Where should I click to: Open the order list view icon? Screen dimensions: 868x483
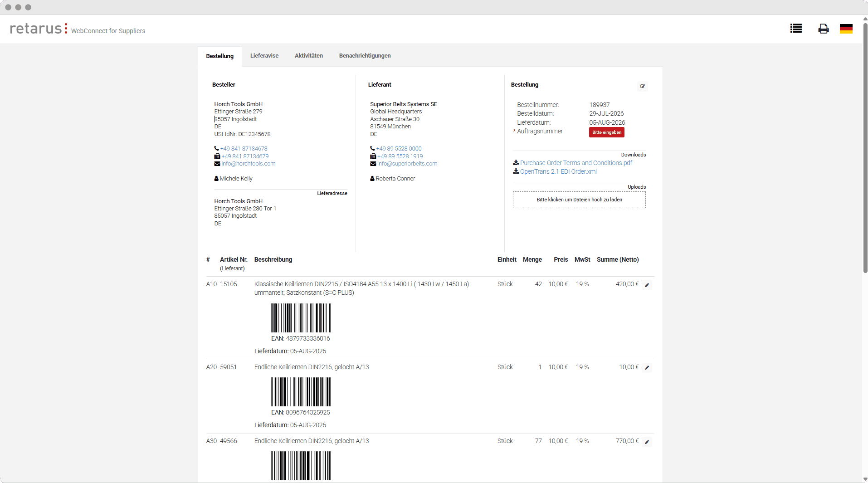pyautogui.click(x=796, y=29)
